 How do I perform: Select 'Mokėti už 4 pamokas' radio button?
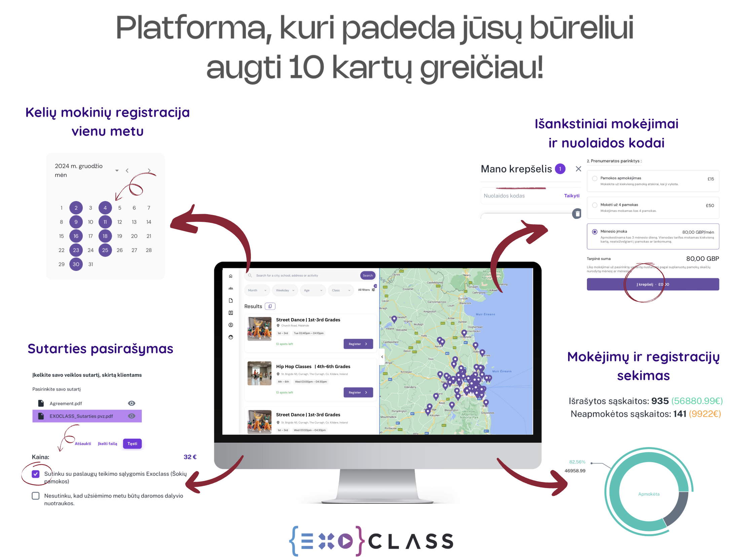595,205
